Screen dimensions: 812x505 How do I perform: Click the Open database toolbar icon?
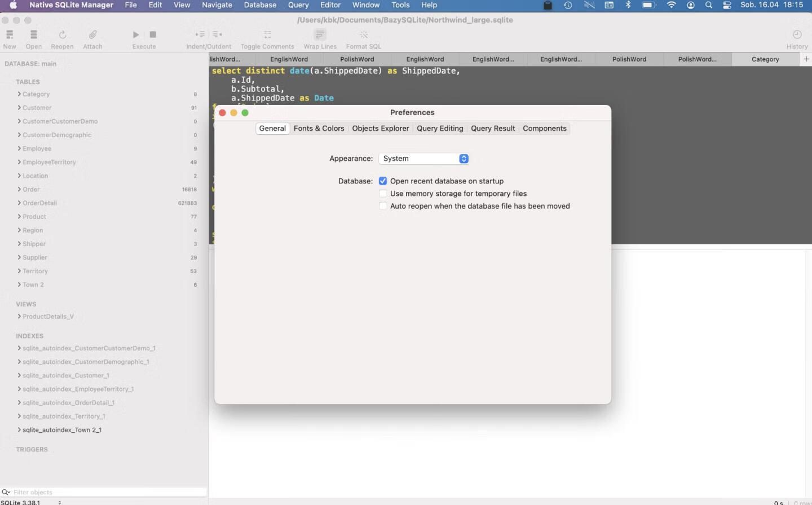coord(34,35)
